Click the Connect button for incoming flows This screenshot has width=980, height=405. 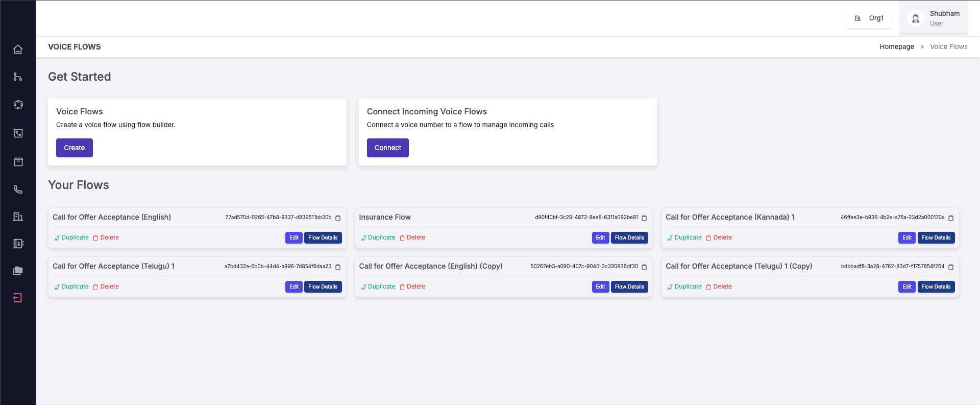387,148
